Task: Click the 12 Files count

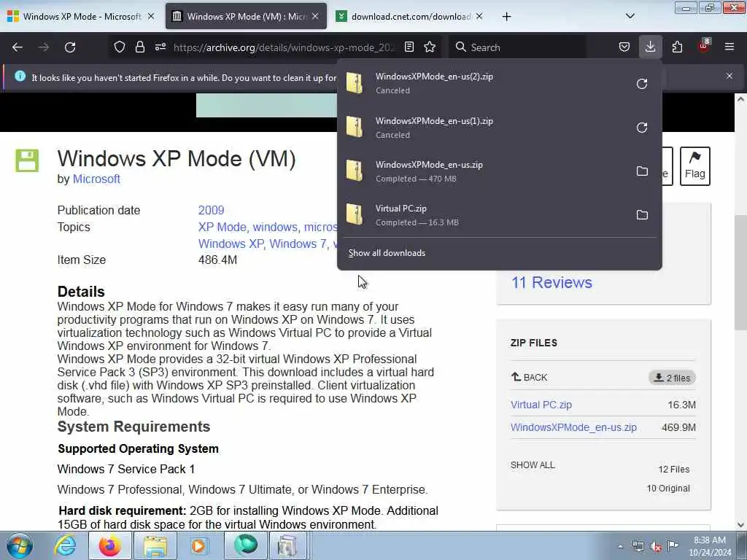Action: point(673,469)
